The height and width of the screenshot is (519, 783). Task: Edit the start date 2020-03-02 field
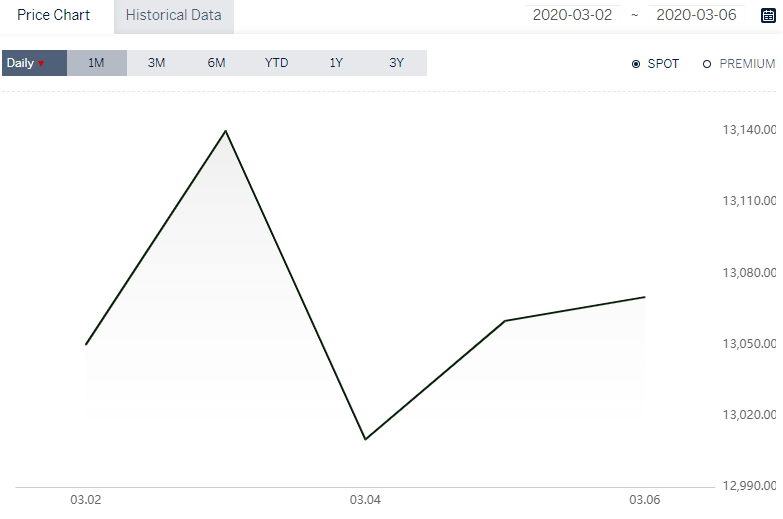click(572, 15)
